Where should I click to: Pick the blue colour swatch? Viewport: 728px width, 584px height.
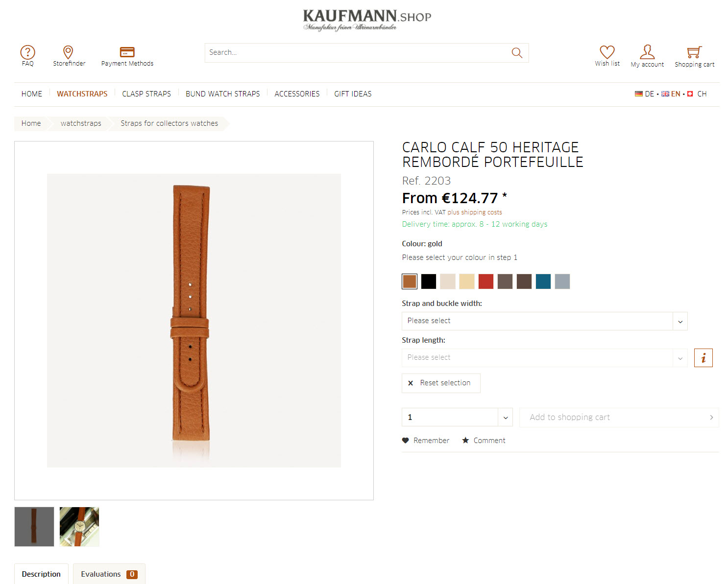coord(543,281)
